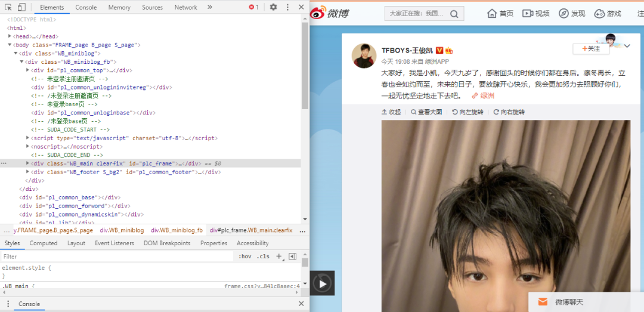Screen dimensions: 644x312
Task: Click the div.WB_miniblog breadcrumb
Action: click(122, 230)
